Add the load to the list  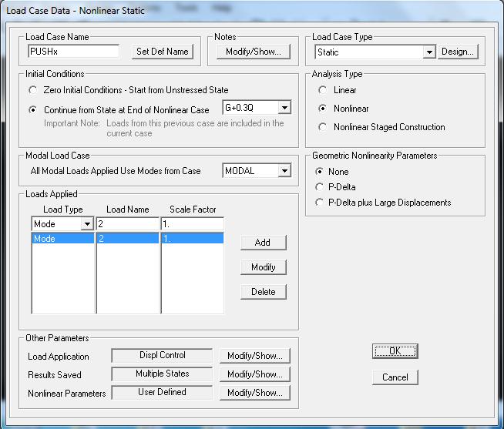(x=263, y=243)
